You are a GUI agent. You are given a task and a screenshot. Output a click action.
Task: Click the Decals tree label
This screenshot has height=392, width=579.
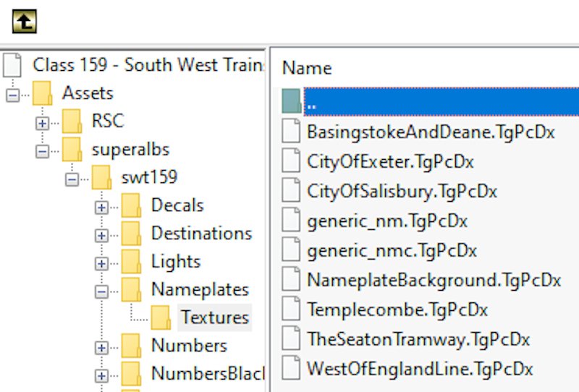pyautogui.click(x=177, y=205)
